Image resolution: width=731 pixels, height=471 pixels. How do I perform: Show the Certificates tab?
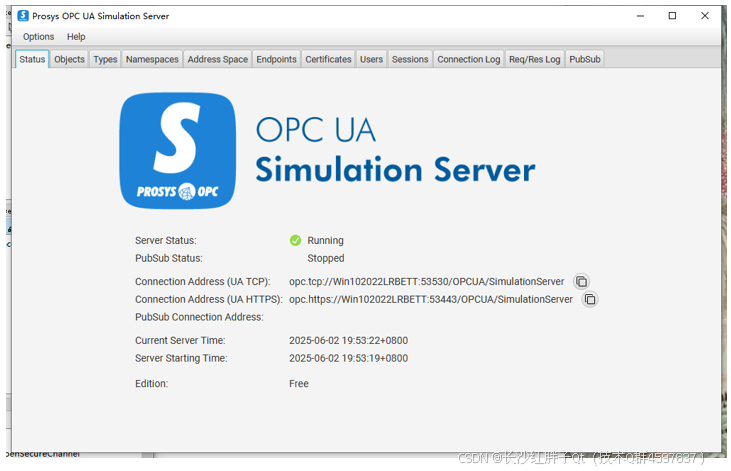[x=328, y=59]
